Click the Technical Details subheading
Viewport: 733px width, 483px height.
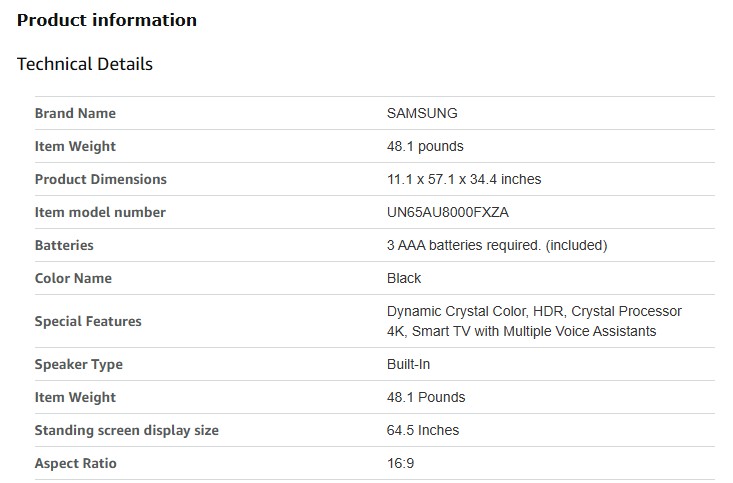coord(85,64)
